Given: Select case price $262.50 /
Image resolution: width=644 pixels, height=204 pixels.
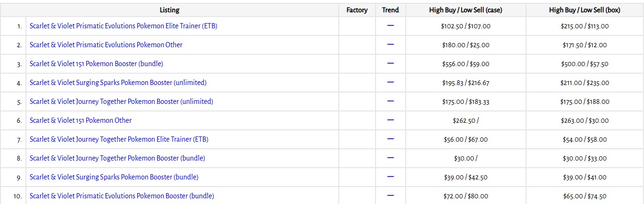Looking at the screenshot, I should pyautogui.click(x=466, y=121).
